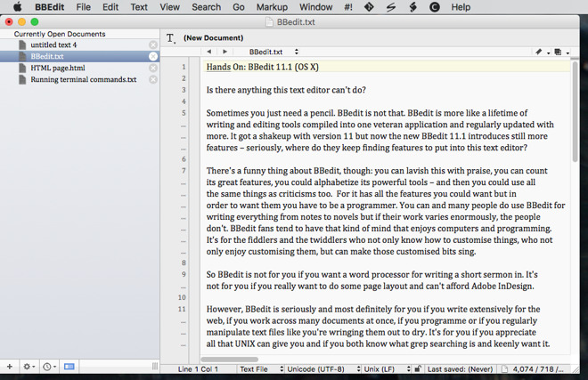Image resolution: width=588 pixels, height=380 pixels.
Task: Open the Clippings C menu icon
Action: (435, 7)
